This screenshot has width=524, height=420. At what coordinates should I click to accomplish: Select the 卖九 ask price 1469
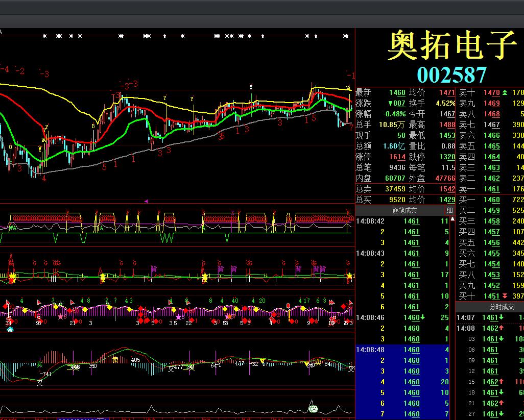492,103
